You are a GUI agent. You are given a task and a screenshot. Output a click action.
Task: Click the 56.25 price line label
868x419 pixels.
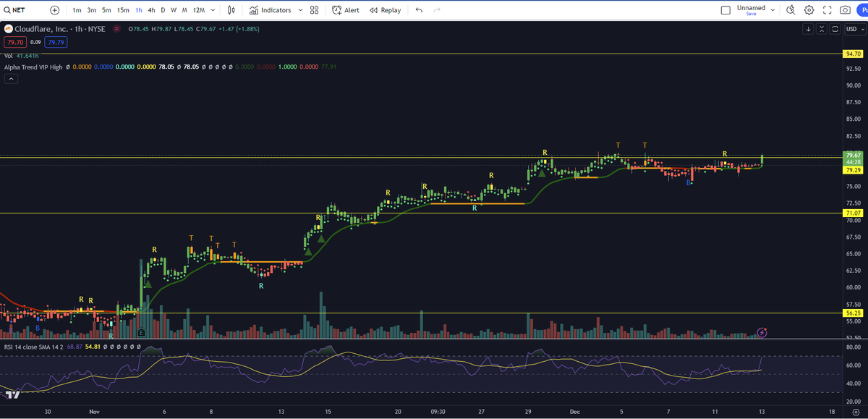(854, 313)
